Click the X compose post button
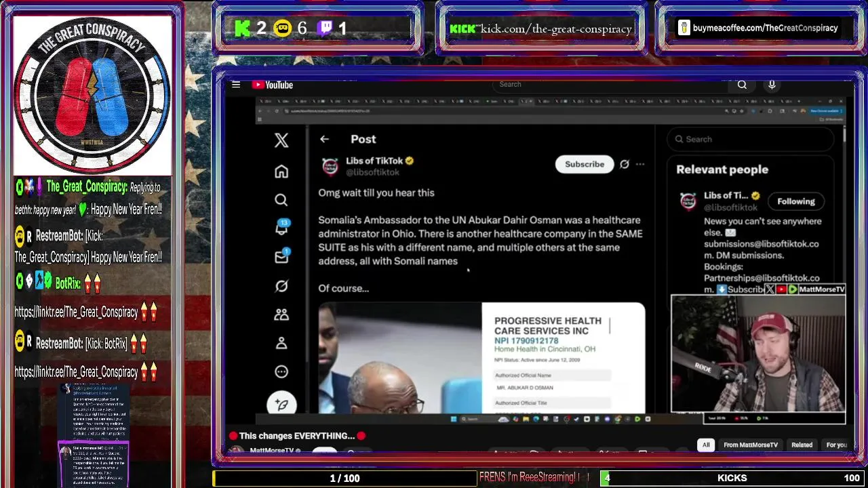Screen dimensions: 868x488 coord(281,404)
